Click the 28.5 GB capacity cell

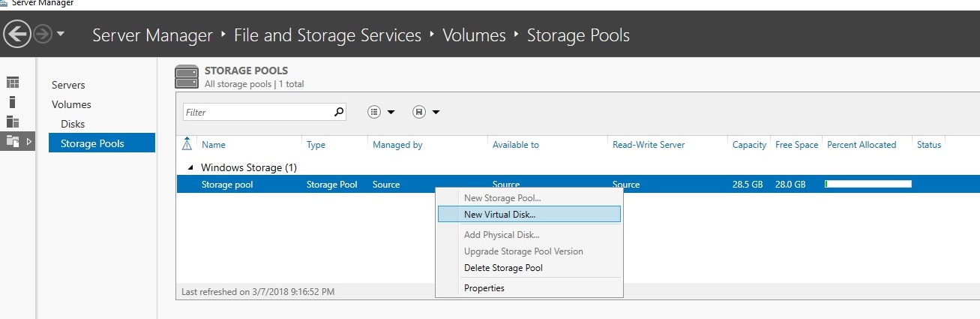point(748,185)
